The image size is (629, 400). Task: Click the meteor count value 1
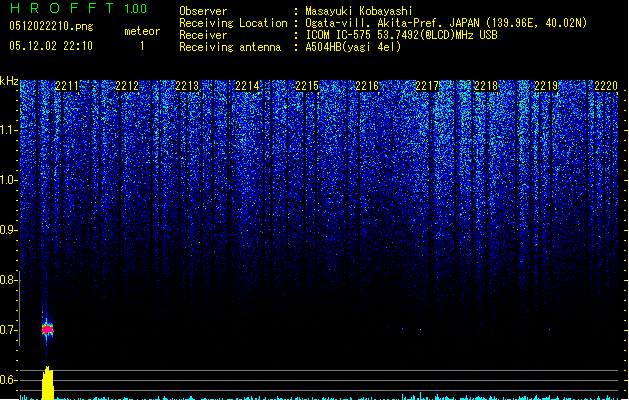tap(142, 46)
